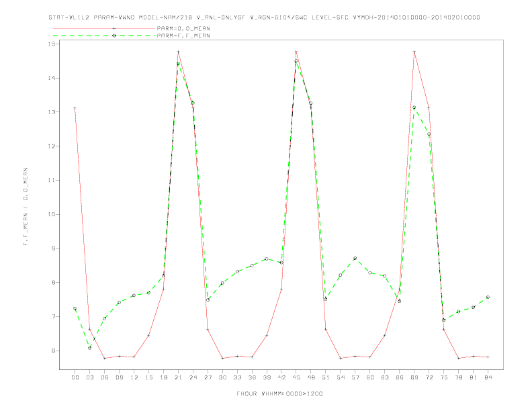The width and height of the screenshot is (532, 411).
Task: Click x-axis tick label 69
Action: [x=414, y=377]
